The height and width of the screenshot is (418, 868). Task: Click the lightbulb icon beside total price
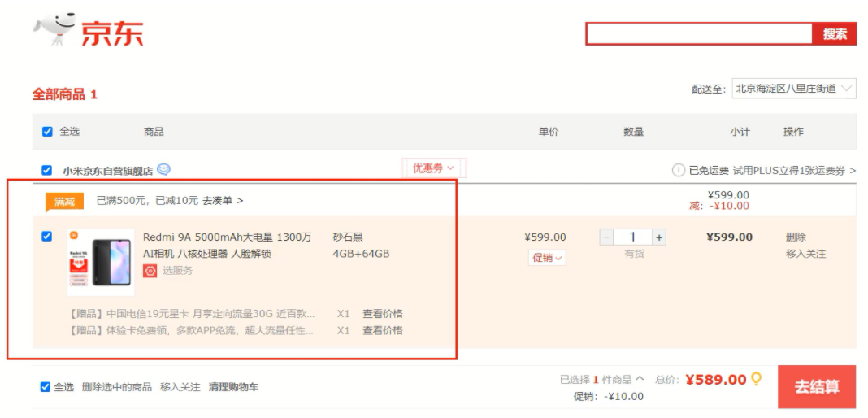click(756, 379)
